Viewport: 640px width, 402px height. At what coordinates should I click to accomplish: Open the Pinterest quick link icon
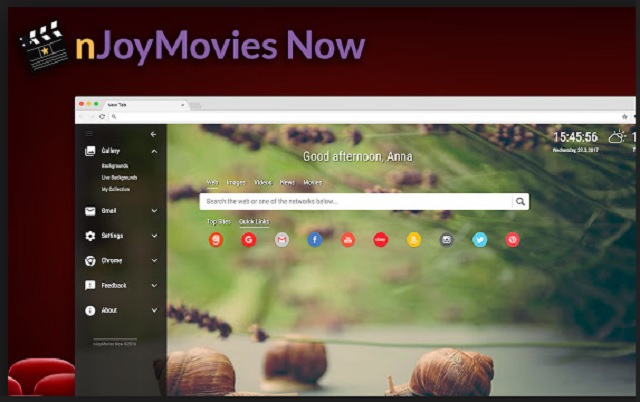(513, 240)
